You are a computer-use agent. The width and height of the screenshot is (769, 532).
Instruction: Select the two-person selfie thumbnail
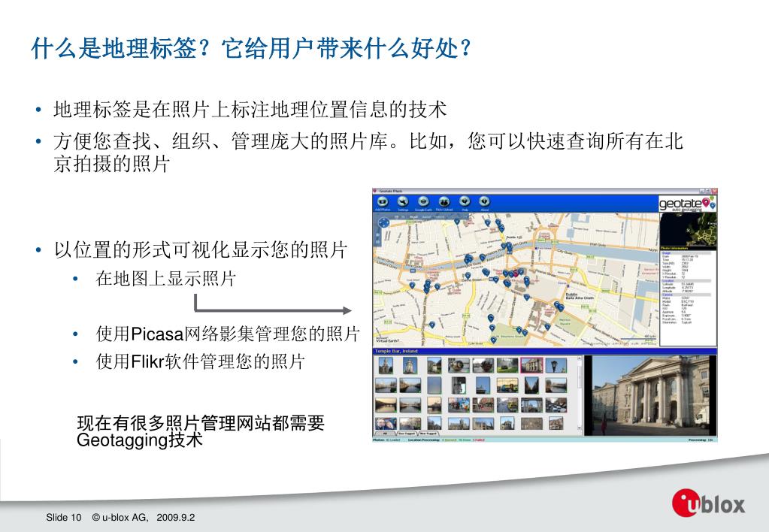coord(386,424)
